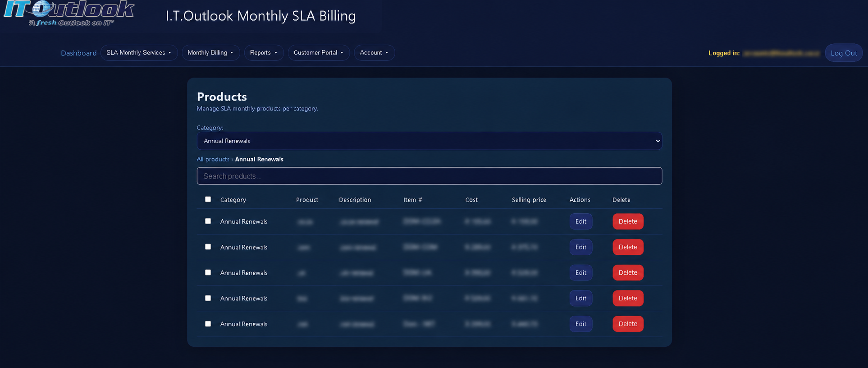This screenshot has width=868, height=368.
Task: Open the Dashboard link
Action: tap(79, 53)
